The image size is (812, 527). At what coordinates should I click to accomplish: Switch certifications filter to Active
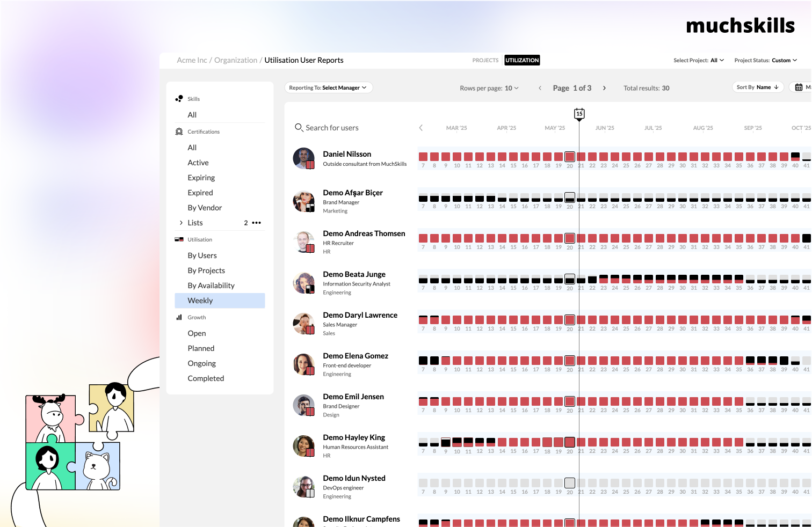(198, 163)
